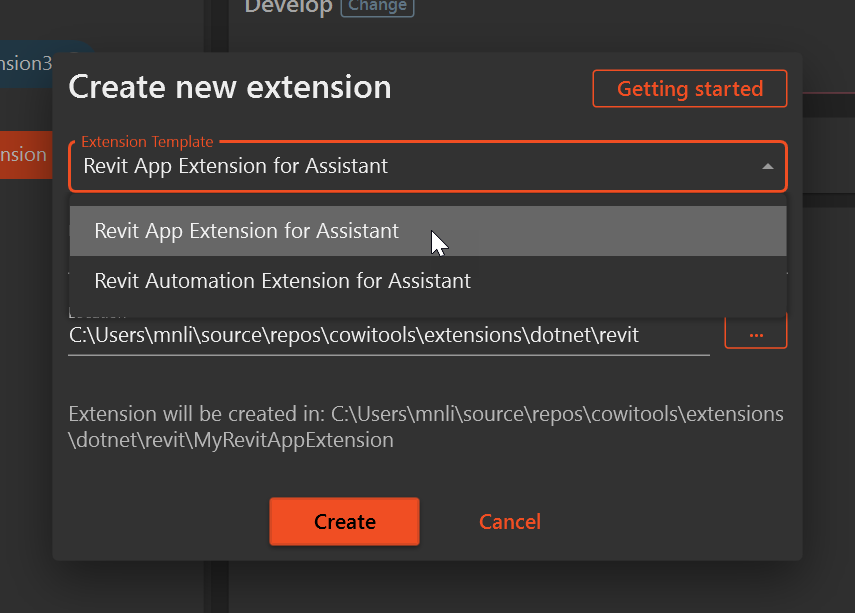Click the "Create new extension" dialog title
Screen dimensions: 855x613
[229, 87]
